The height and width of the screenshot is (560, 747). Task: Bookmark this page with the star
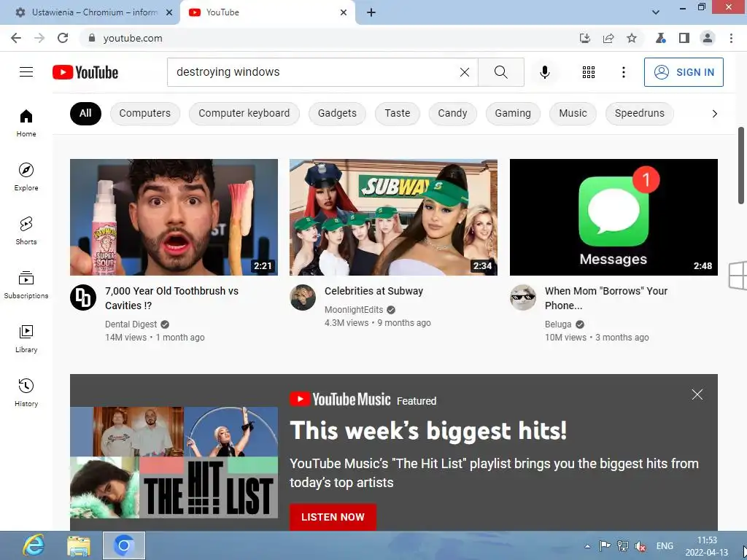pyautogui.click(x=632, y=38)
